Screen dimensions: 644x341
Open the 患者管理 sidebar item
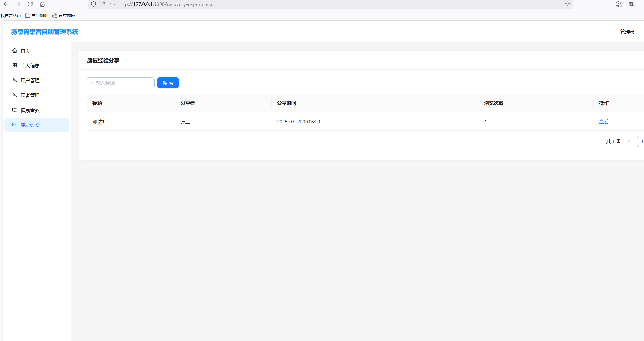tap(30, 95)
